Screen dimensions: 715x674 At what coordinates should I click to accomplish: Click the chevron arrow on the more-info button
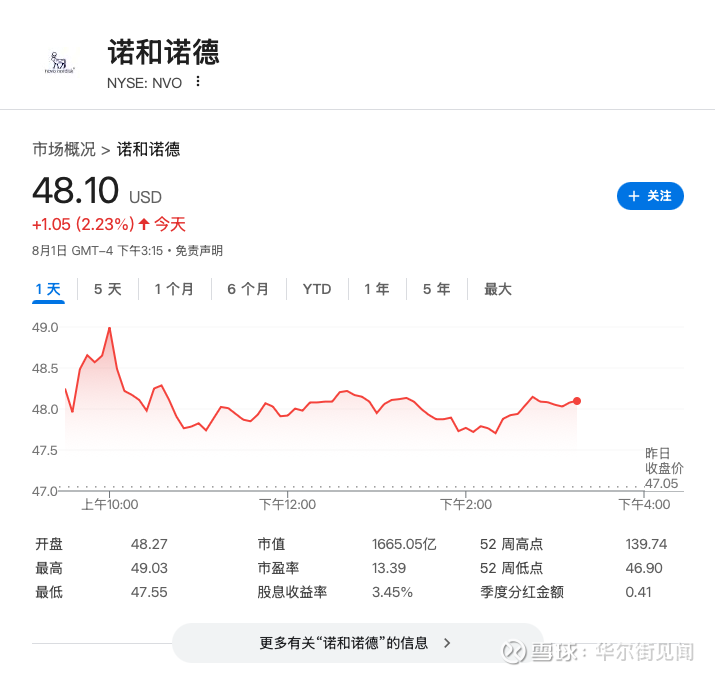[x=447, y=643]
